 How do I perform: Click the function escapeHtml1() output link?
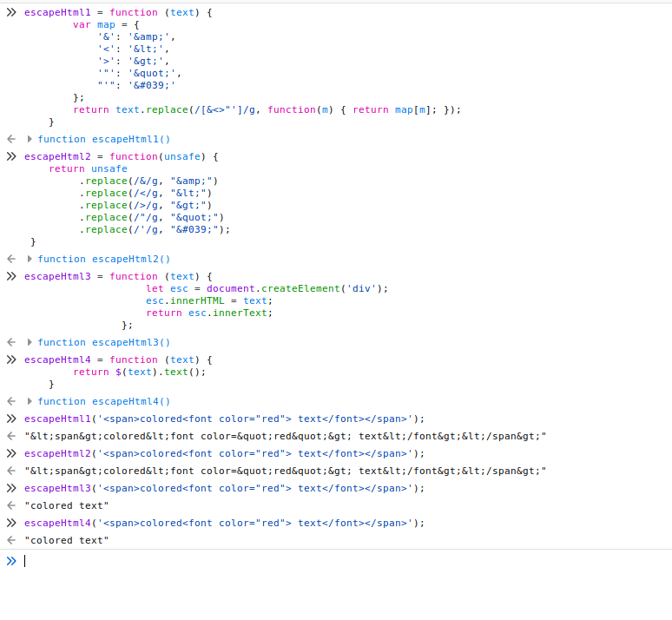[104, 139]
